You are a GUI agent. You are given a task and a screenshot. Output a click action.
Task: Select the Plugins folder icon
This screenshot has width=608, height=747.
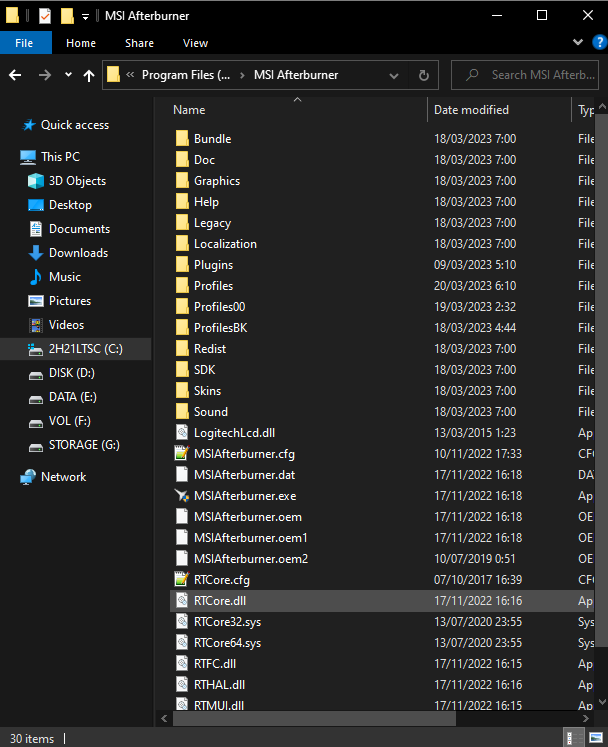182,265
